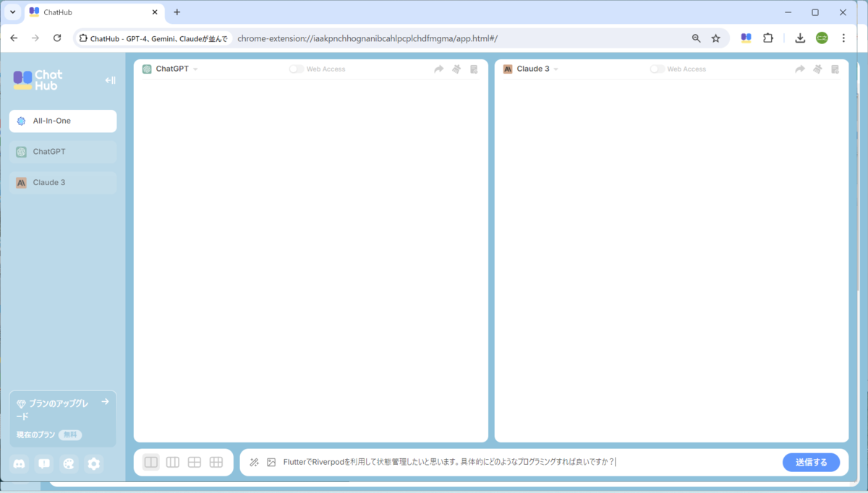Enable Web Access for Claude 3

click(x=657, y=69)
